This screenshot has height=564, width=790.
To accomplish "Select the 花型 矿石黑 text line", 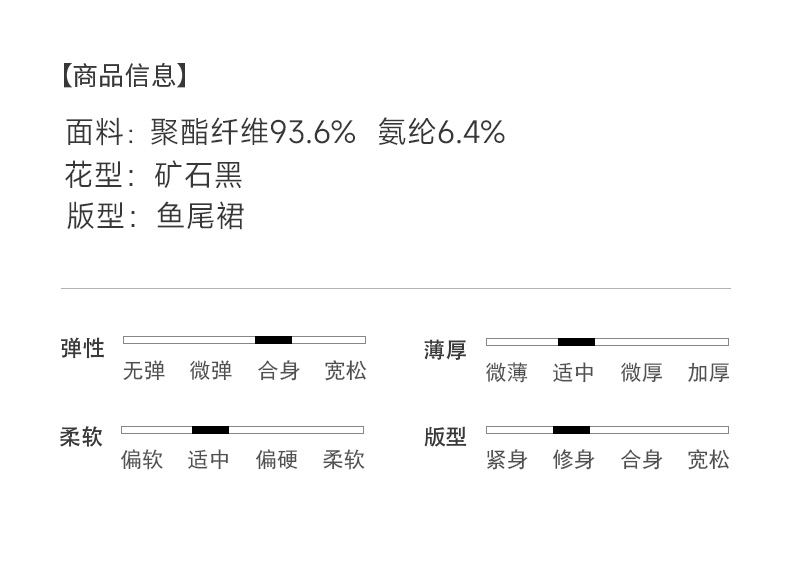I will 154,176.
